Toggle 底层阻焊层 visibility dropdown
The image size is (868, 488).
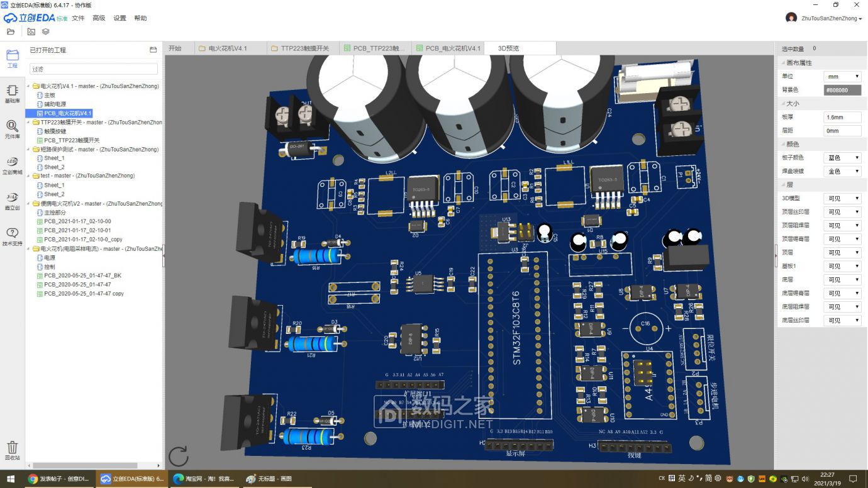coord(842,307)
